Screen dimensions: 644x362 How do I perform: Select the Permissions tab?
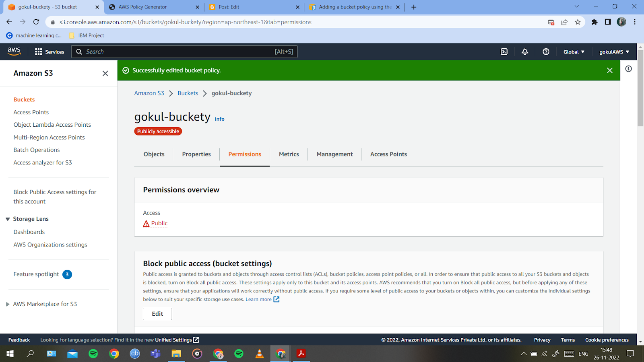click(245, 154)
